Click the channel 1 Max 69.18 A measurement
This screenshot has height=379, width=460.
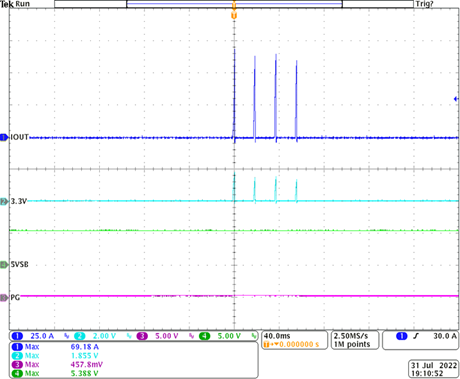pyautogui.click(x=55, y=347)
